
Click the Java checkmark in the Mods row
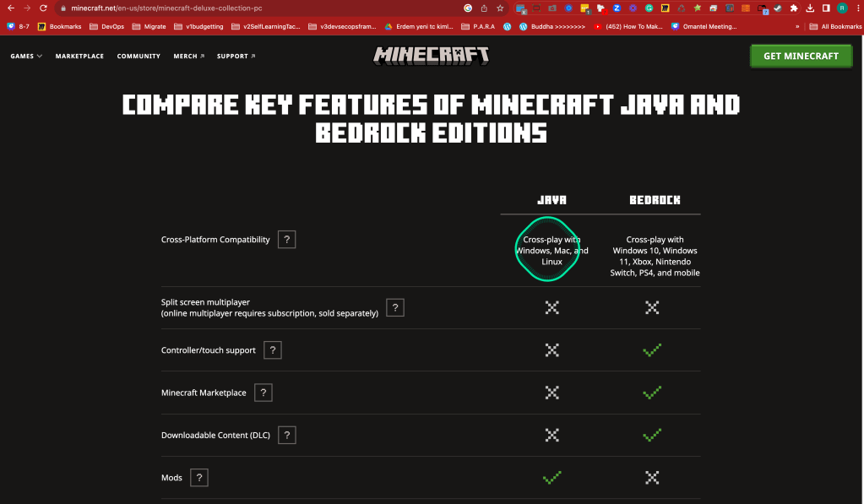click(x=552, y=478)
